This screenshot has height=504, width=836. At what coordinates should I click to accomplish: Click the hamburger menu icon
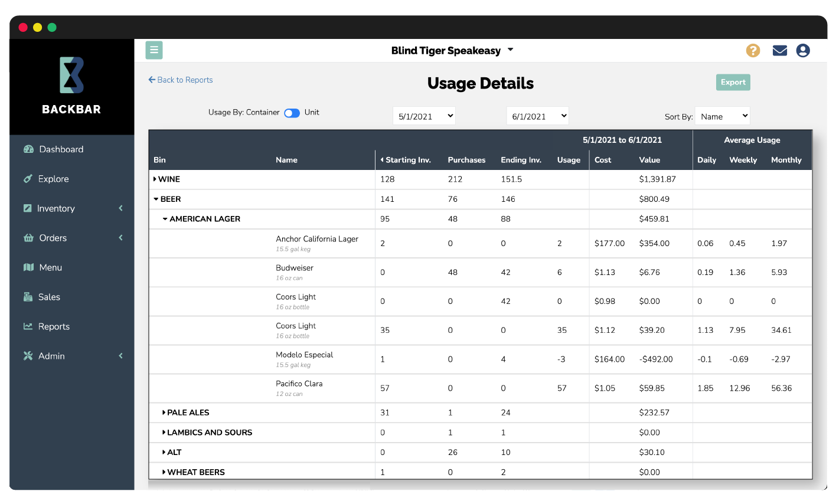pos(154,50)
